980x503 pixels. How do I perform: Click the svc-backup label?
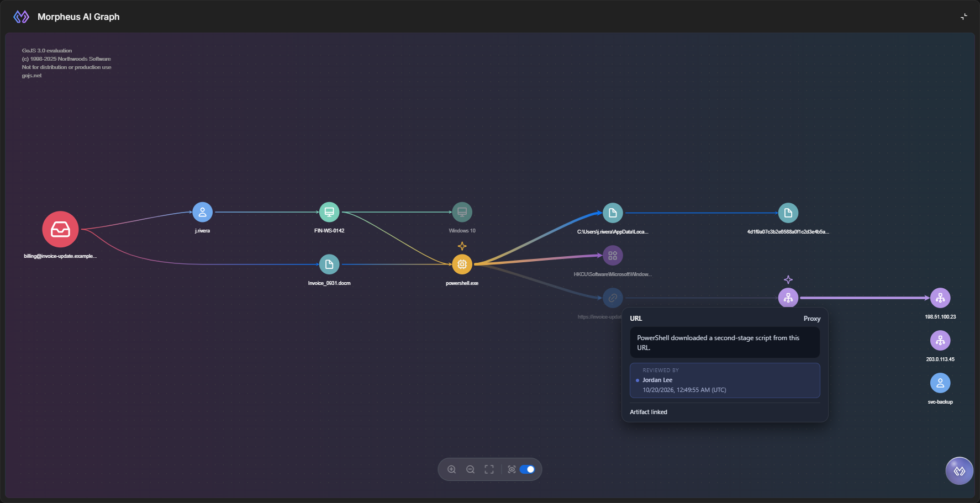pos(940,402)
